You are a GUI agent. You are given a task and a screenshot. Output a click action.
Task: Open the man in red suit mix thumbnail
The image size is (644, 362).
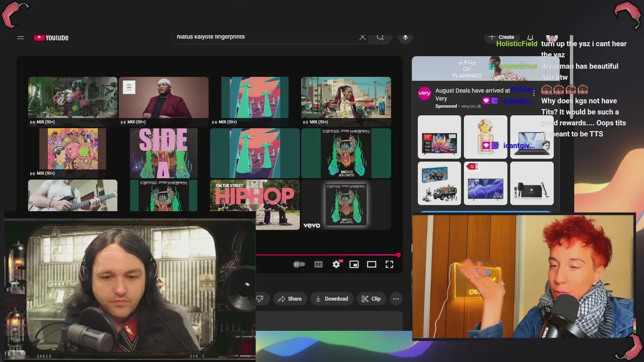[x=164, y=101]
